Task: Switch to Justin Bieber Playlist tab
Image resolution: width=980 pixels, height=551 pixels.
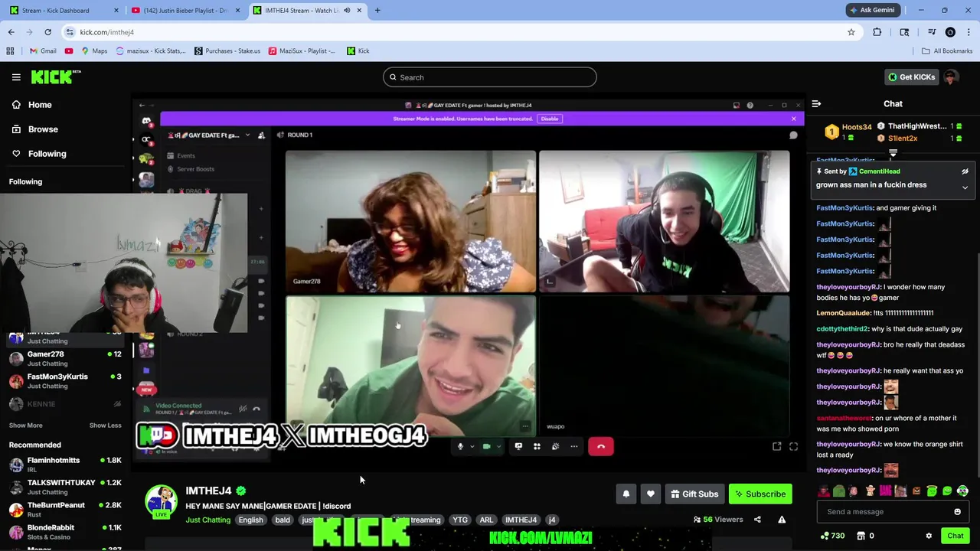Action: (x=184, y=10)
